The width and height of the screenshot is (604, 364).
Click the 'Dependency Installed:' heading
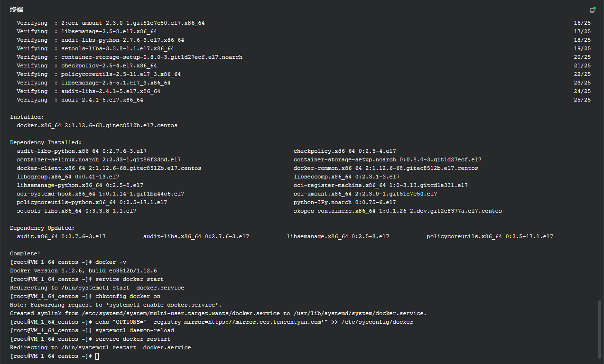(46, 142)
